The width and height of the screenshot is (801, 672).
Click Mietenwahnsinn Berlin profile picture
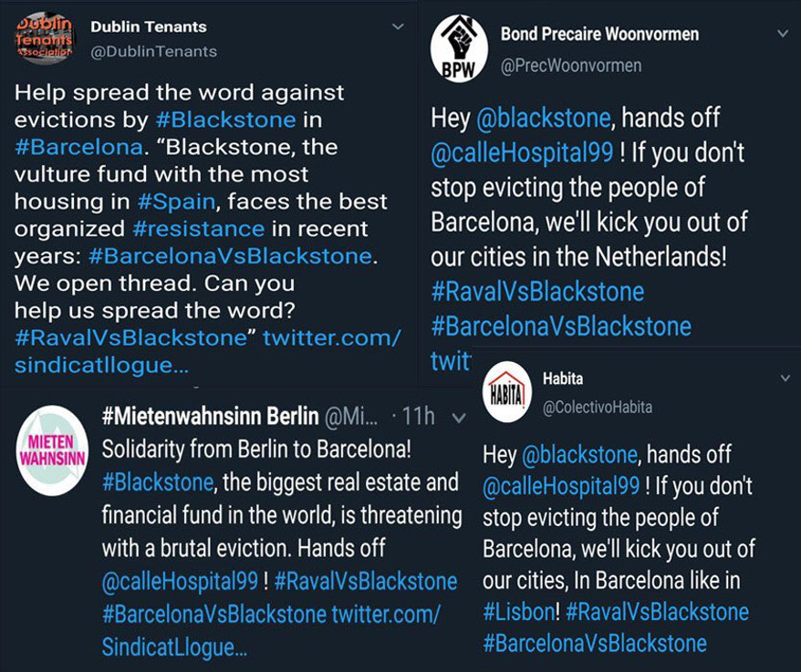(52, 450)
